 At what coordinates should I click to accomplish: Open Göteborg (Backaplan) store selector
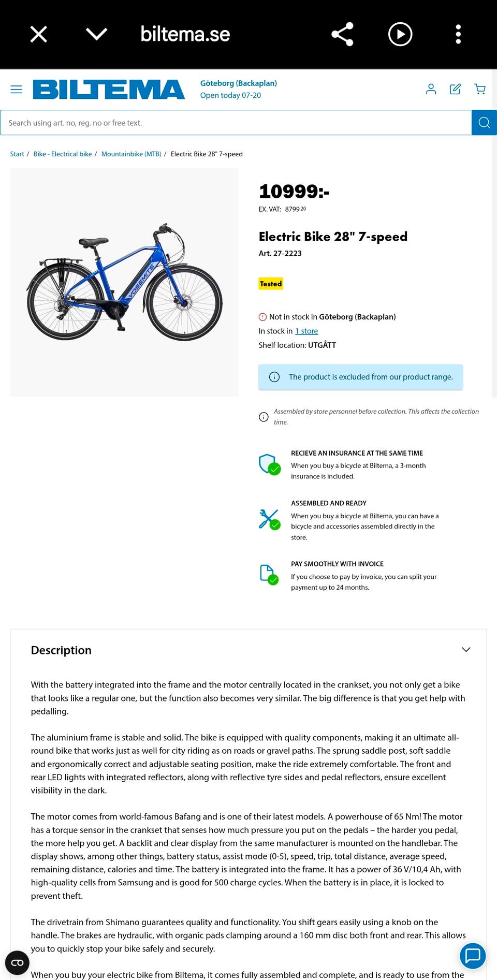238,83
